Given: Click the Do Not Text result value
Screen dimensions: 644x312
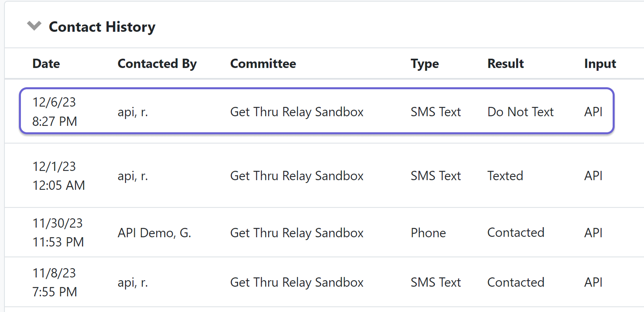Looking at the screenshot, I should 520,111.
